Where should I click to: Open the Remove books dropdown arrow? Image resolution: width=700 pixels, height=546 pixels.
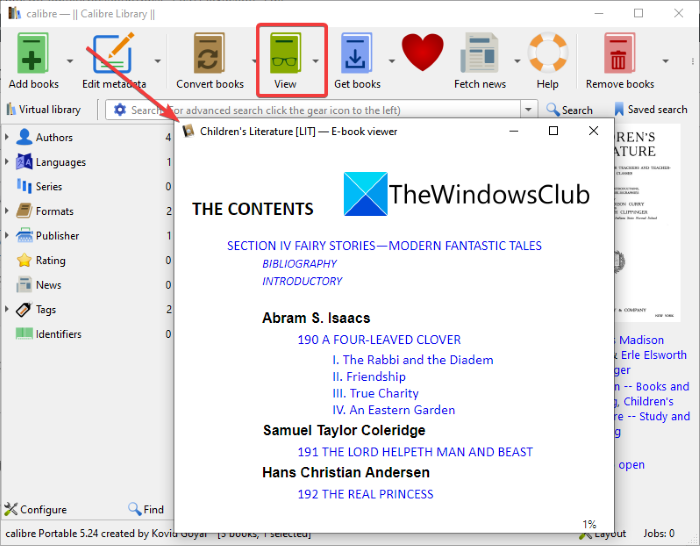point(666,60)
